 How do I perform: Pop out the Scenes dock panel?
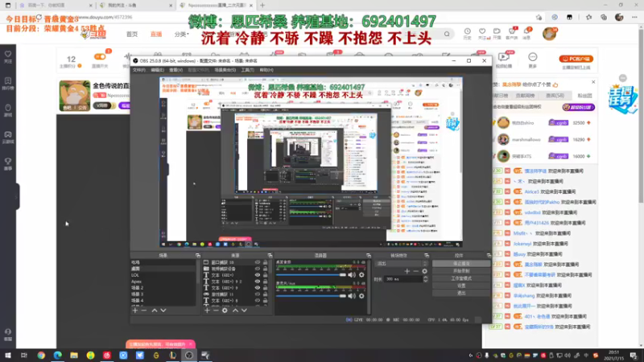point(197,255)
